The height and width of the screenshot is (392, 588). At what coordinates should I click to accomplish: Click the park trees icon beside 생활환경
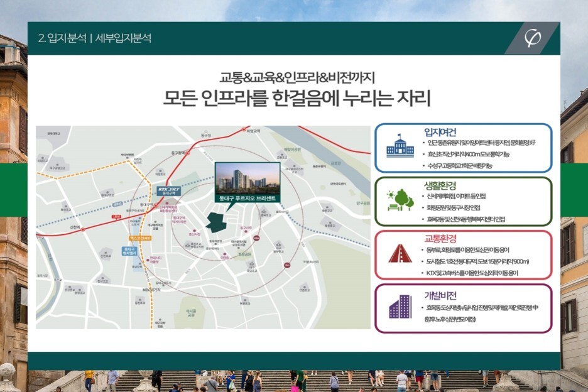coord(400,200)
